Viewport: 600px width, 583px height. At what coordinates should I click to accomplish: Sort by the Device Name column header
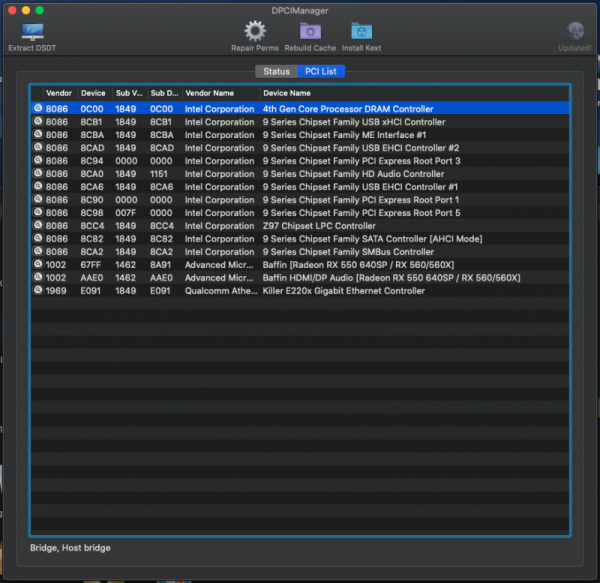286,93
